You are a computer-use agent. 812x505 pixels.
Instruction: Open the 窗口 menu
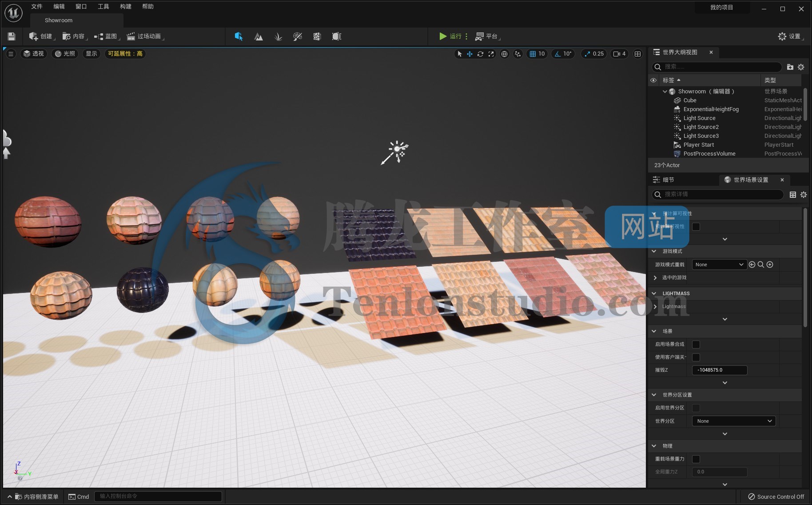tap(81, 7)
